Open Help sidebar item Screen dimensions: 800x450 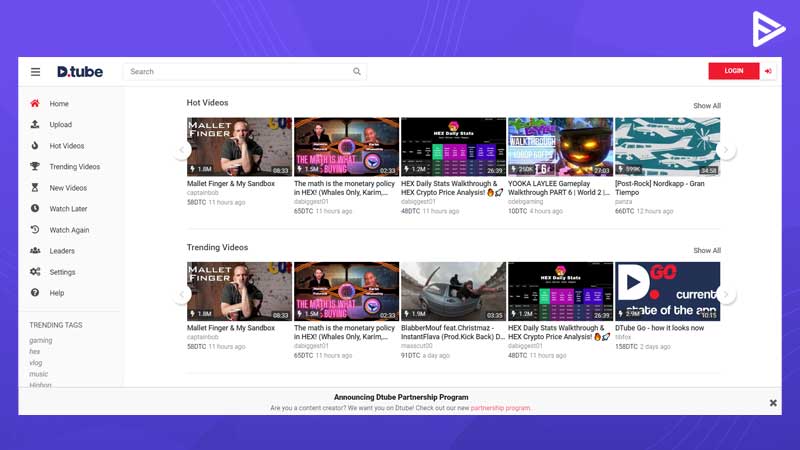coord(57,293)
